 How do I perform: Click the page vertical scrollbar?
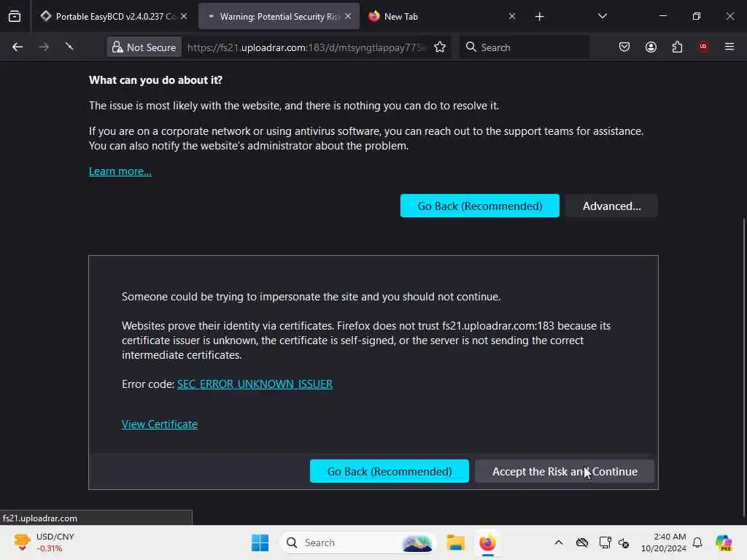point(743,367)
